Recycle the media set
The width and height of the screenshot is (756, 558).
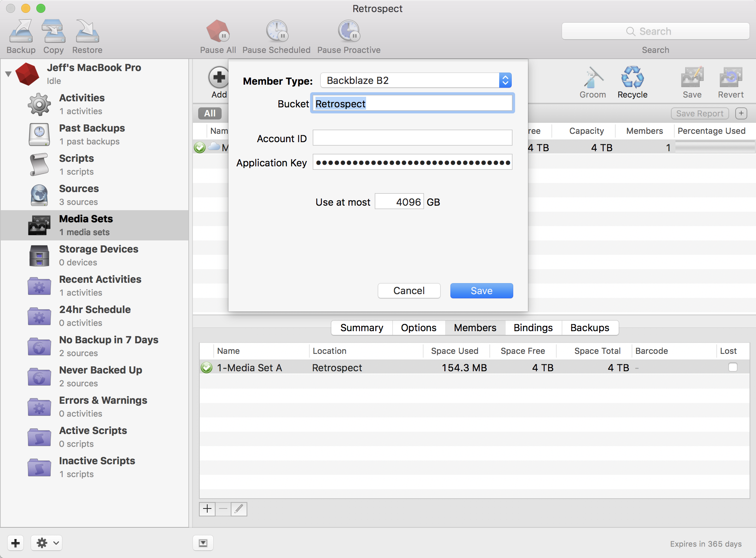click(632, 79)
